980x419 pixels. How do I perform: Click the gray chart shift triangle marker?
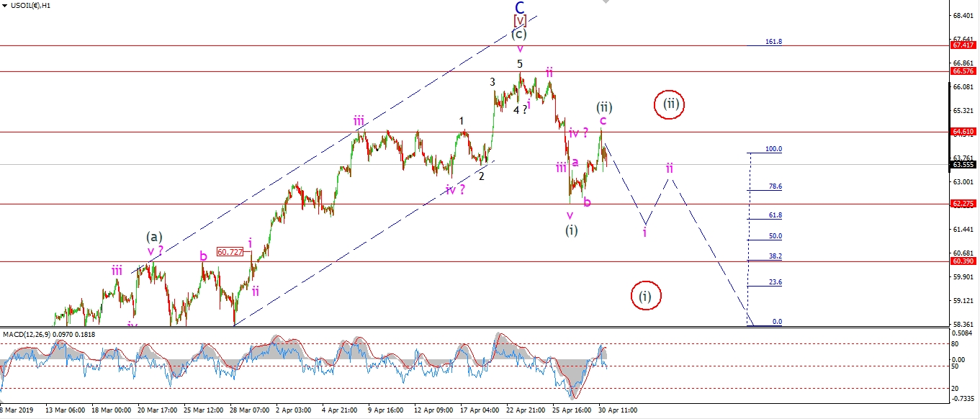click(603, 3)
